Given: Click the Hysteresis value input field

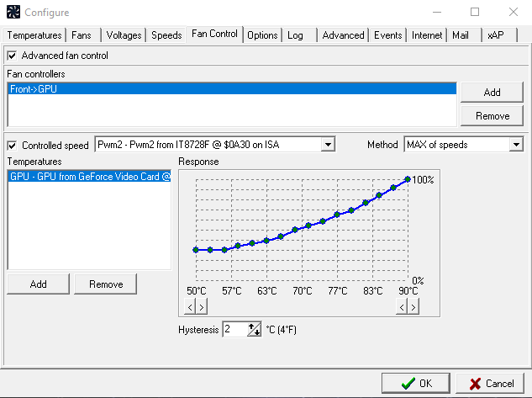Looking at the screenshot, I should (x=235, y=329).
